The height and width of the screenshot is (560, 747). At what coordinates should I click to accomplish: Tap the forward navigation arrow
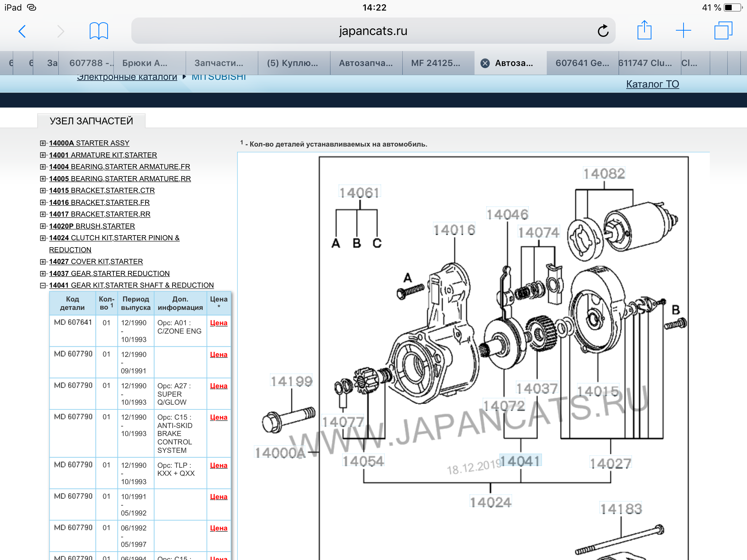pyautogui.click(x=61, y=31)
